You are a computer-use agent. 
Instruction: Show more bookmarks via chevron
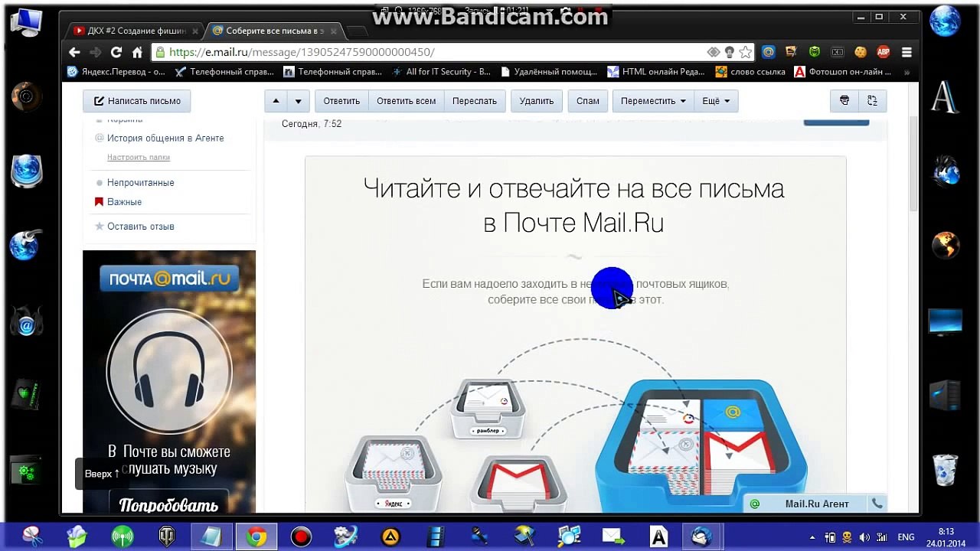click(x=906, y=72)
